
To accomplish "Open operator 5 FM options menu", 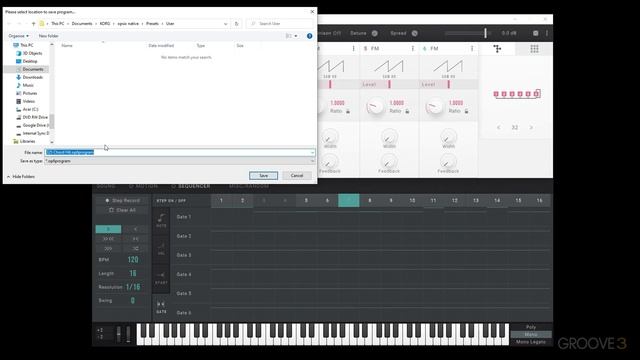I will point(413,49).
